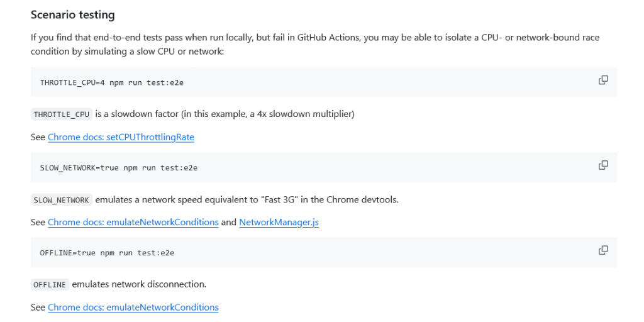Copy the SLOW_NETWORK=true command to clipboard
Image resolution: width=644 pixels, height=322 pixels.
coord(602,165)
